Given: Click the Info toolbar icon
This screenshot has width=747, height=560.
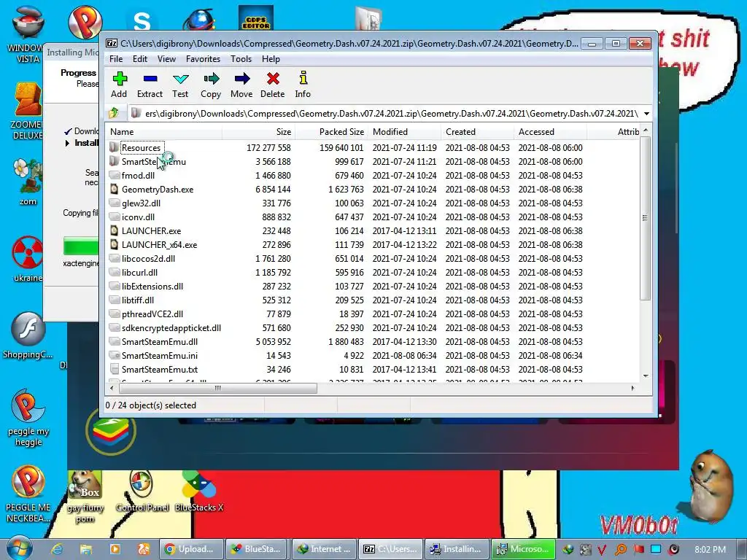Looking at the screenshot, I should 303,85.
